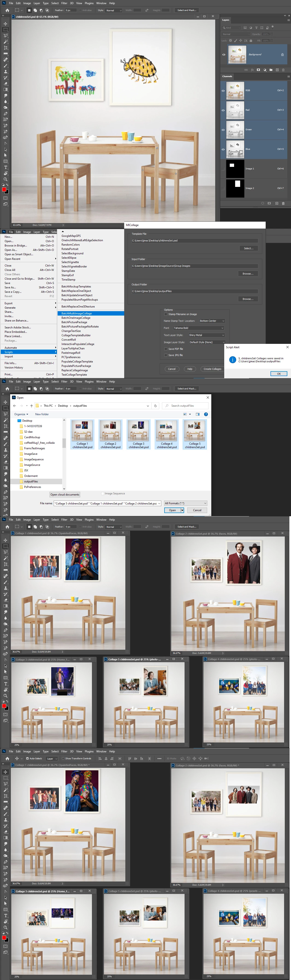Viewport: 291px width, 980px height.
Task: Click OK in Script Alert dialog
Action: point(279,374)
